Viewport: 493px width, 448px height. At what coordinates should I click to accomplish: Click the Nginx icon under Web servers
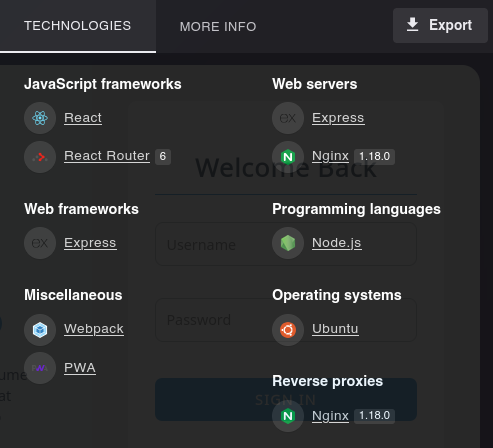pos(288,157)
